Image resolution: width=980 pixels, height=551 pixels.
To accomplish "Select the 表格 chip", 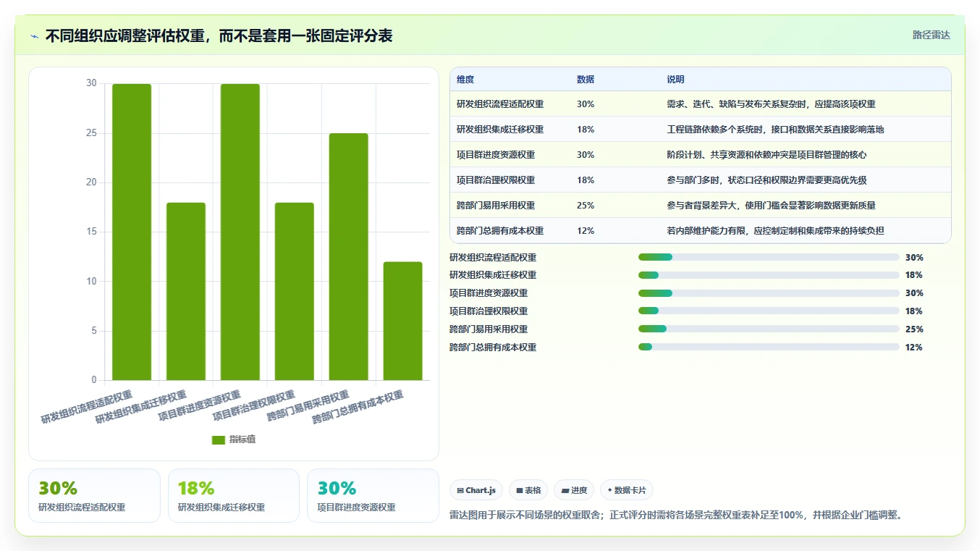I will [x=528, y=490].
